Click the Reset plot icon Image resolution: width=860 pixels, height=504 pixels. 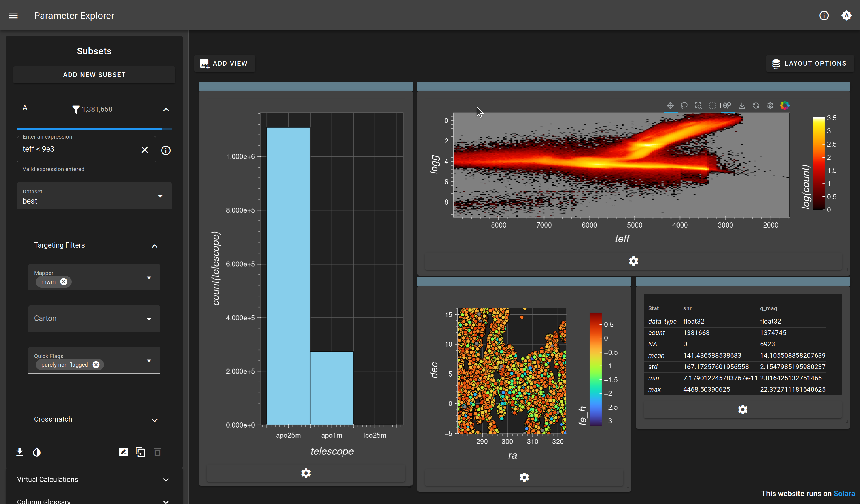[x=756, y=106]
